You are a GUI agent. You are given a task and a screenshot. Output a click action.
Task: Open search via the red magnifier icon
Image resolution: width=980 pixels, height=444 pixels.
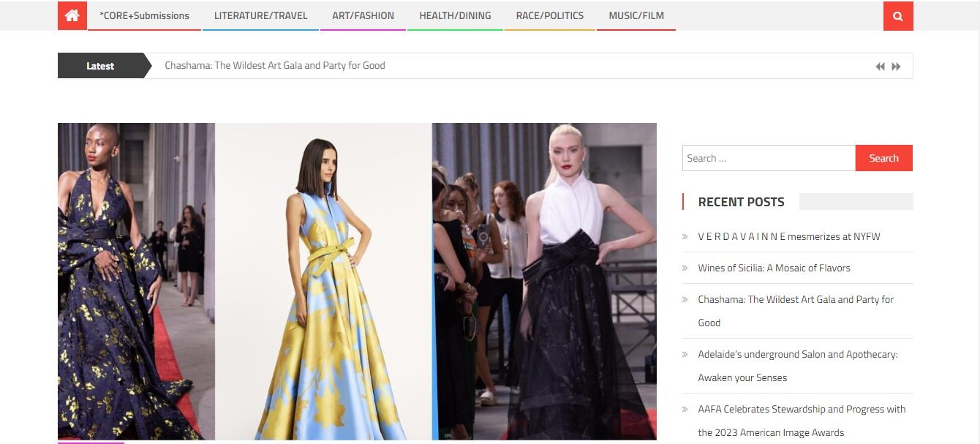tap(897, 16)
